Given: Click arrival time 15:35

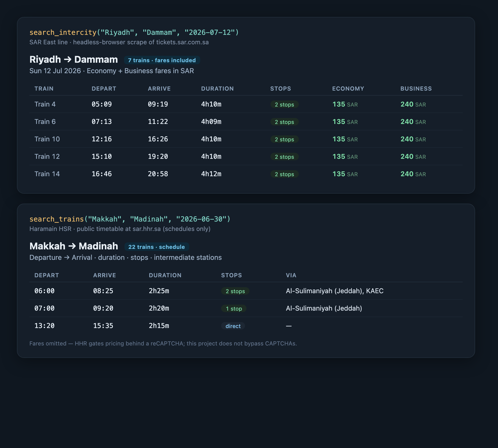Looking at the screenshot, I should tap(103, 326).
